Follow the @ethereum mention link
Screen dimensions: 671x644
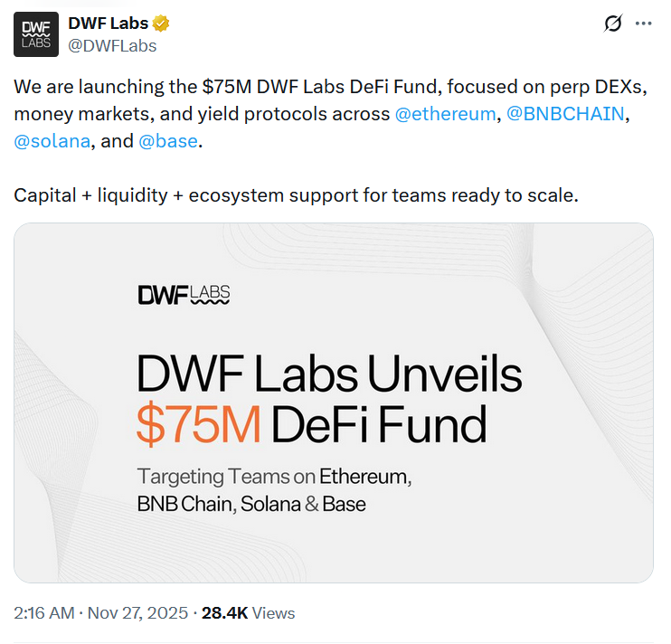click(x=446, y=115)
